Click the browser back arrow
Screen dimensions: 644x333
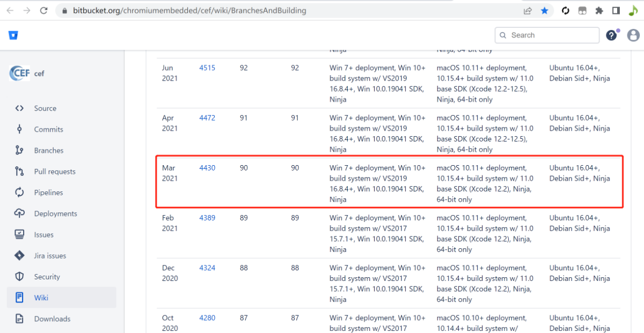(x=10, y=10)
